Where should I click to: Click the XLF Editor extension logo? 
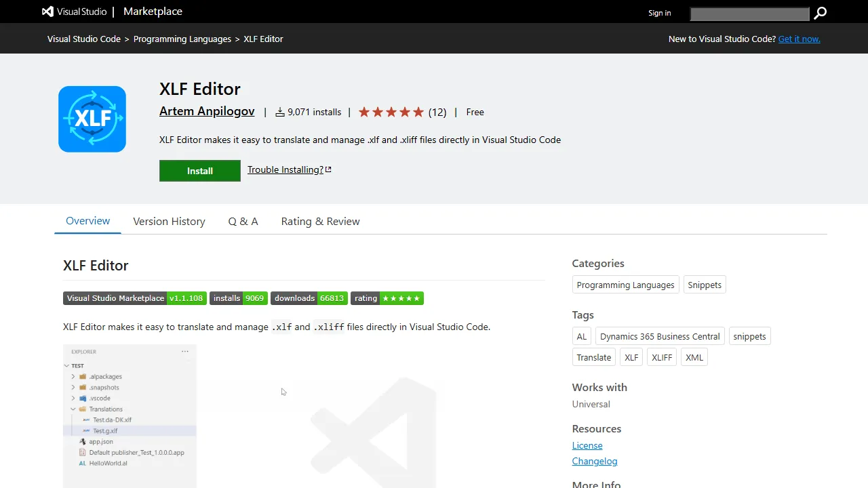coord(92,119)
